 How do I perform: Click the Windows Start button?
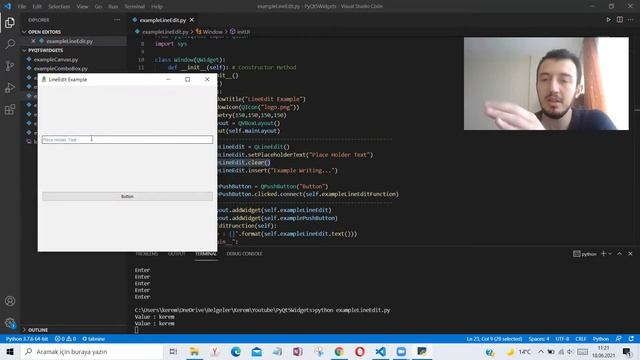tap(10, 351)
